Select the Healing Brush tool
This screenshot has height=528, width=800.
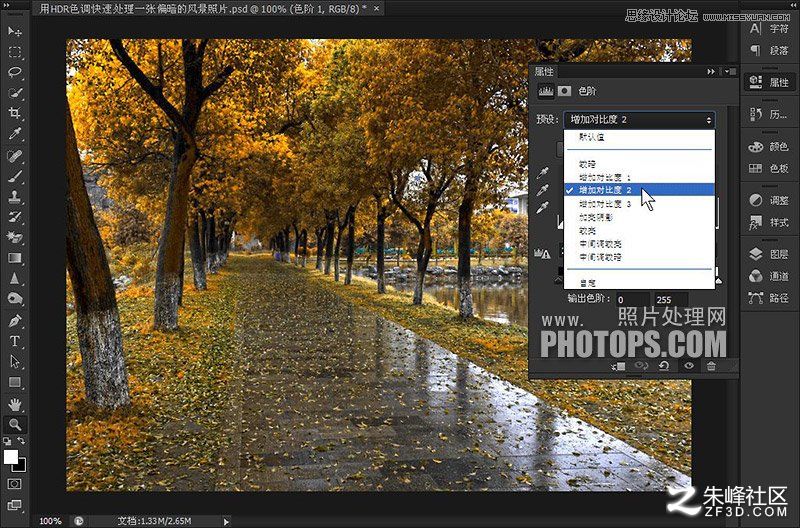coord(14,156)
